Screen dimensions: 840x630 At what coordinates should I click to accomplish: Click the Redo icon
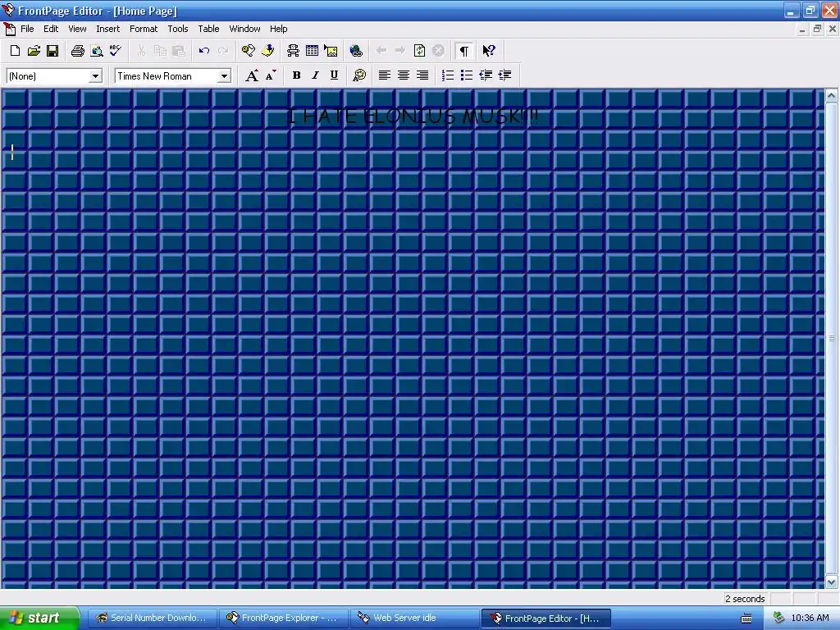coord(223,51)
